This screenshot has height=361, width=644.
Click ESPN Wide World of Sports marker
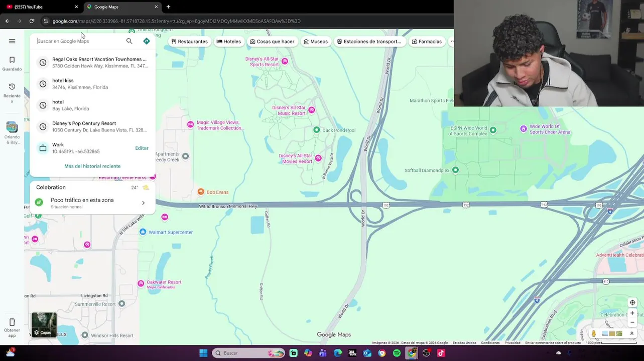(493, 130)
